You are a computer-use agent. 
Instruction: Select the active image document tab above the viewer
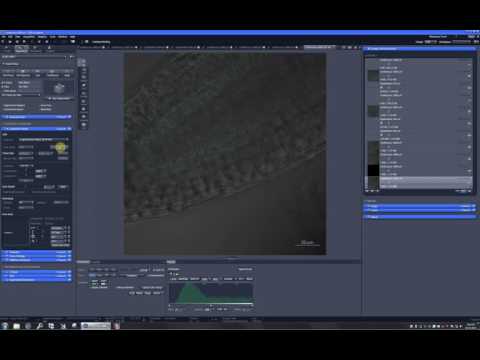point(319,47)
